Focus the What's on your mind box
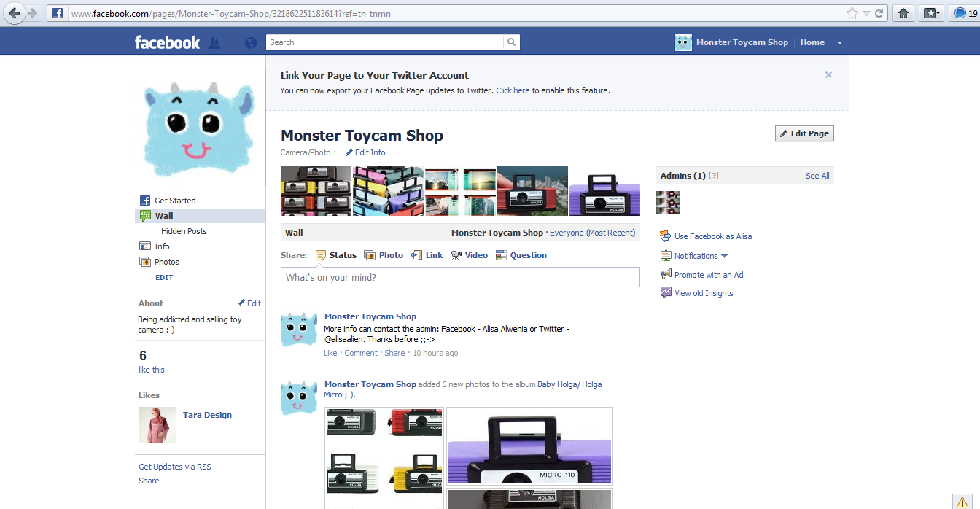This screenshot has width=980, height=509. pos(460,277)
